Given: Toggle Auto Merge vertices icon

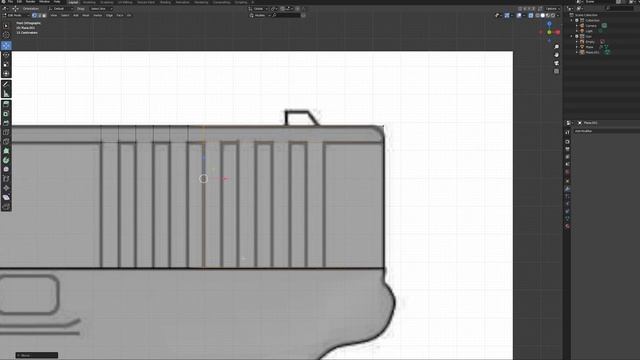Looking at the screenshot, I should (x=540, y=9).
